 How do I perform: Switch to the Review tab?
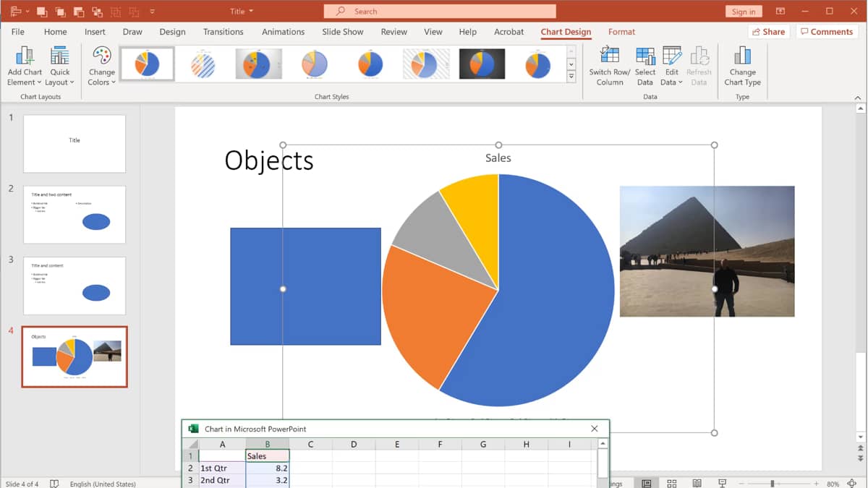(x=394, y=32)
